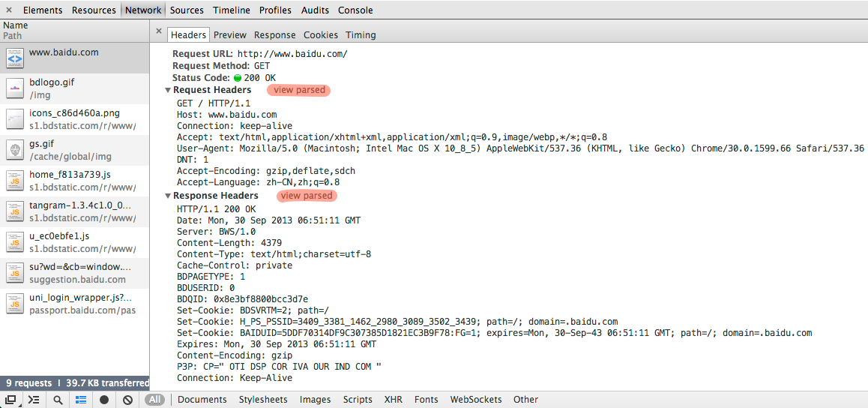The width and height of the screenshot is (868, 408).
Task: Click the u_ec0ebfe1.js script icon
Action: click(x=15, y=242)
